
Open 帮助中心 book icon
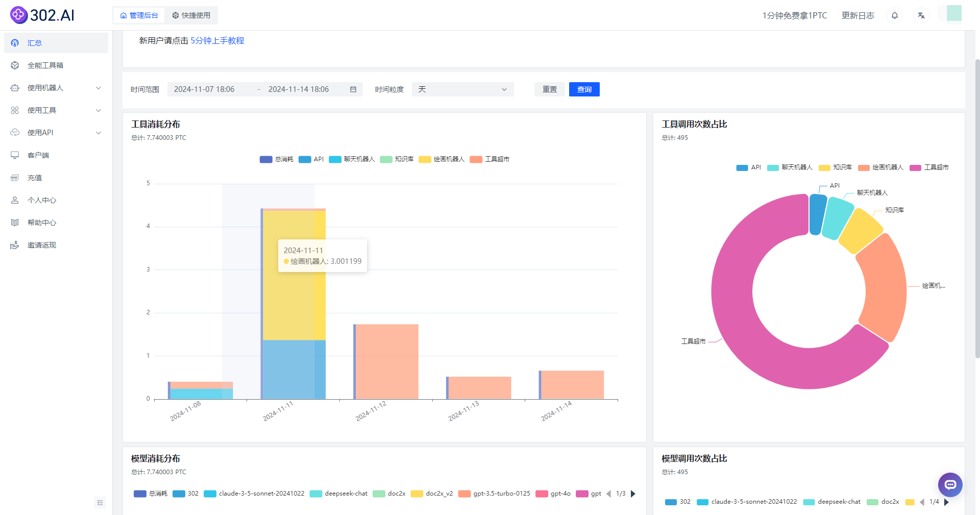[15, 223]
